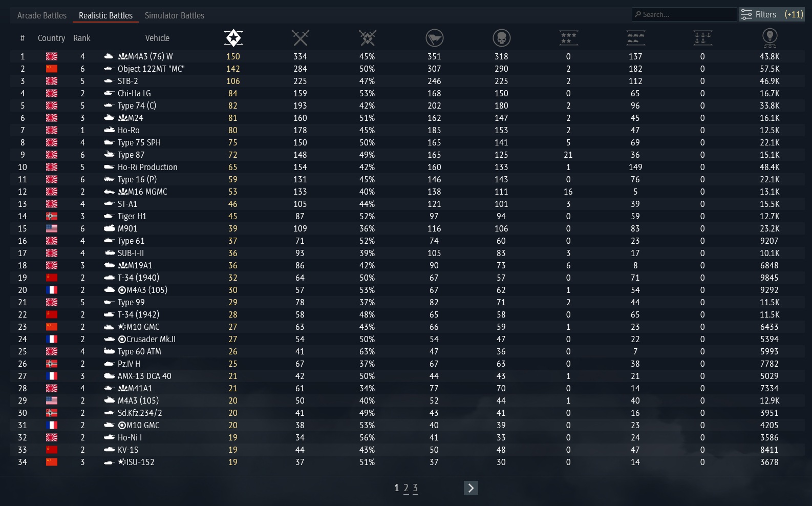Click the search magnifier icon
Screen dimensions: 812x506
point(638,14)
